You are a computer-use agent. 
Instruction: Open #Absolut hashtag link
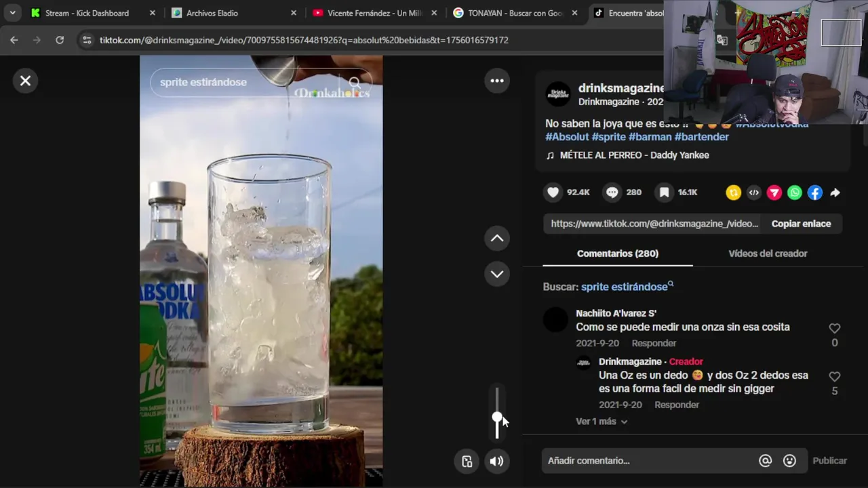click(567, 137)
